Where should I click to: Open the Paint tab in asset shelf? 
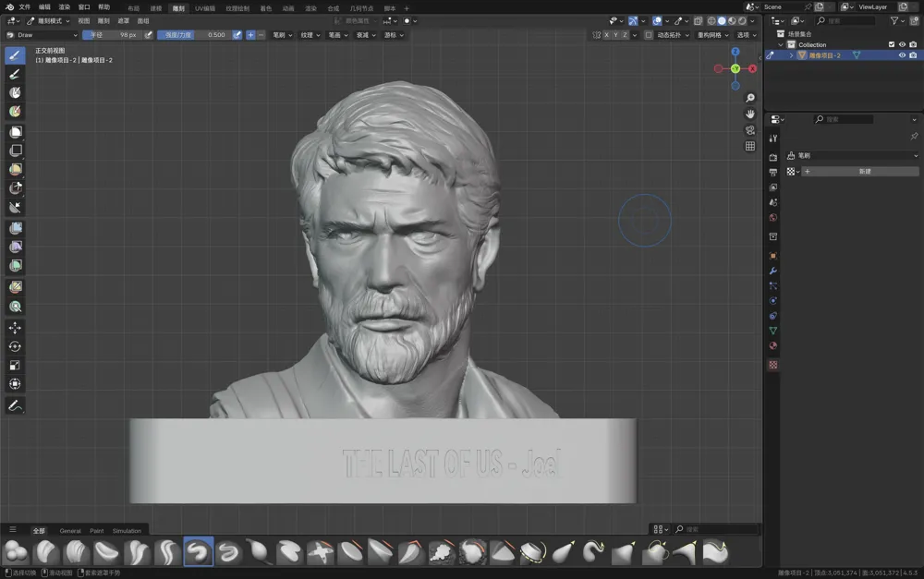point(97,531)
